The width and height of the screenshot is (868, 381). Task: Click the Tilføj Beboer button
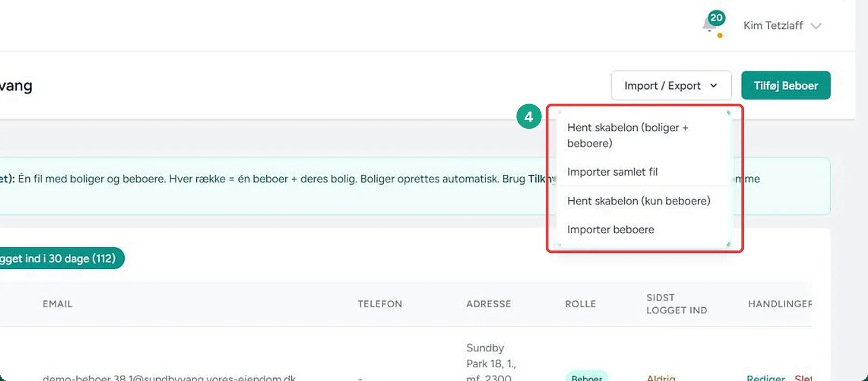(786, 86)
